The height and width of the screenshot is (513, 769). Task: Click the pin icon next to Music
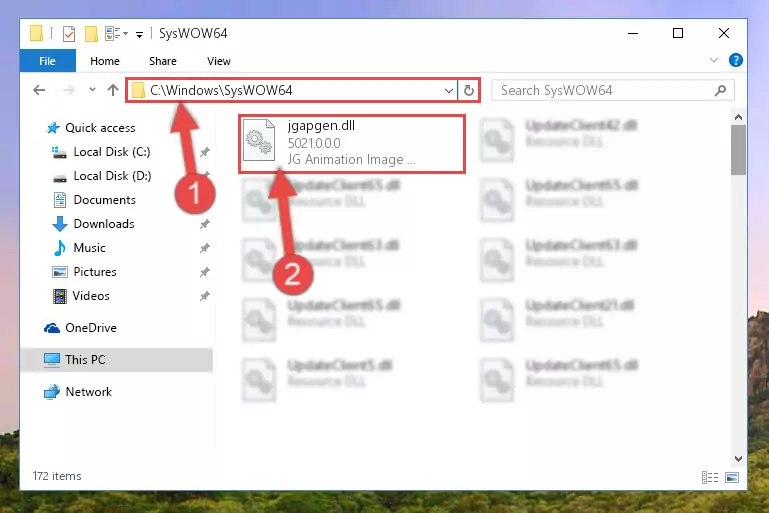click(x=205, y=248)
